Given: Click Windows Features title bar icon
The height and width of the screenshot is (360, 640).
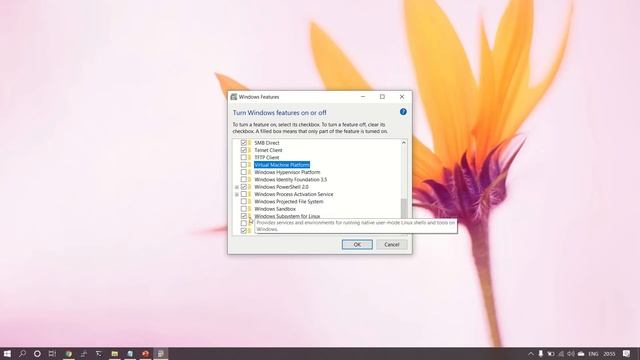Looking at the screenshot, I should pyautogui.click(x=233, y=97).
